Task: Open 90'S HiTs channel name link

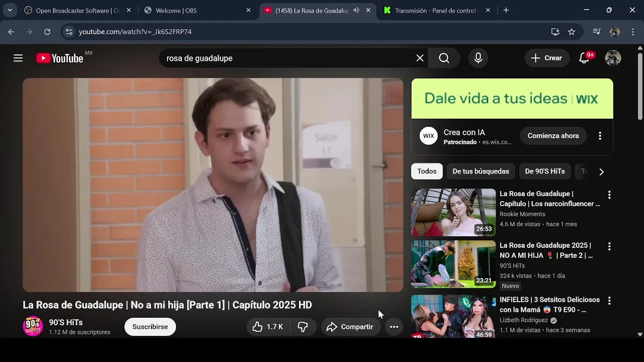Action: click(x=66, y=322)
